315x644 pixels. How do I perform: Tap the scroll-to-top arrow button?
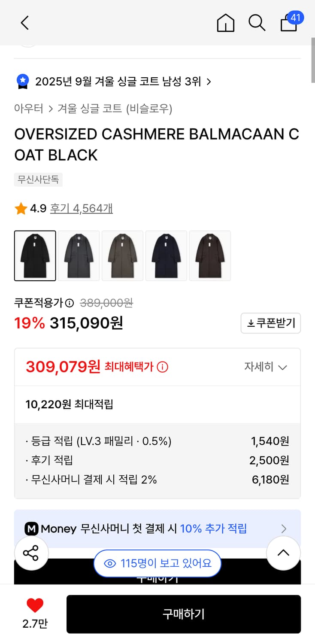pyautogui.click(x=283, y=553)
